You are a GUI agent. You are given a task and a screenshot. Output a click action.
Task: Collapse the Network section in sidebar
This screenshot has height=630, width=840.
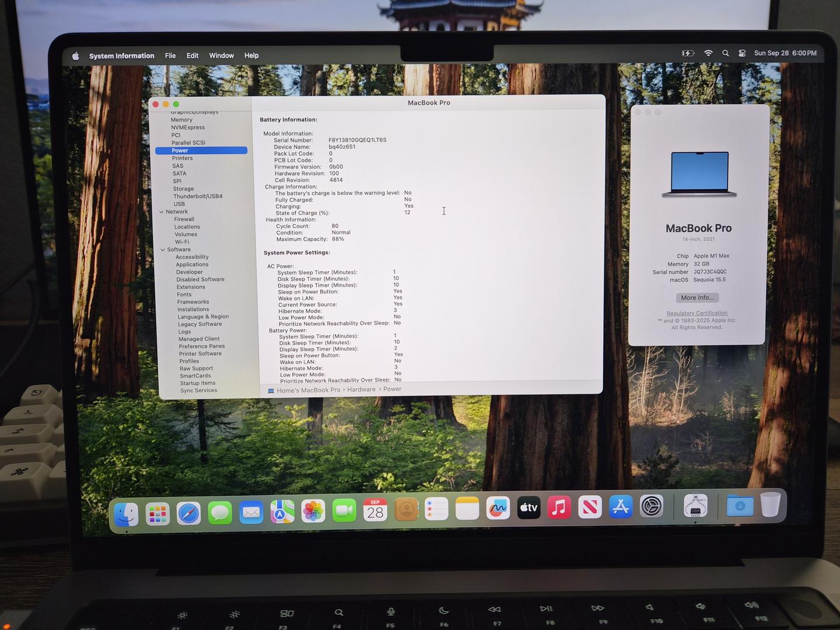pyautogui.click(x=162, y=212)
